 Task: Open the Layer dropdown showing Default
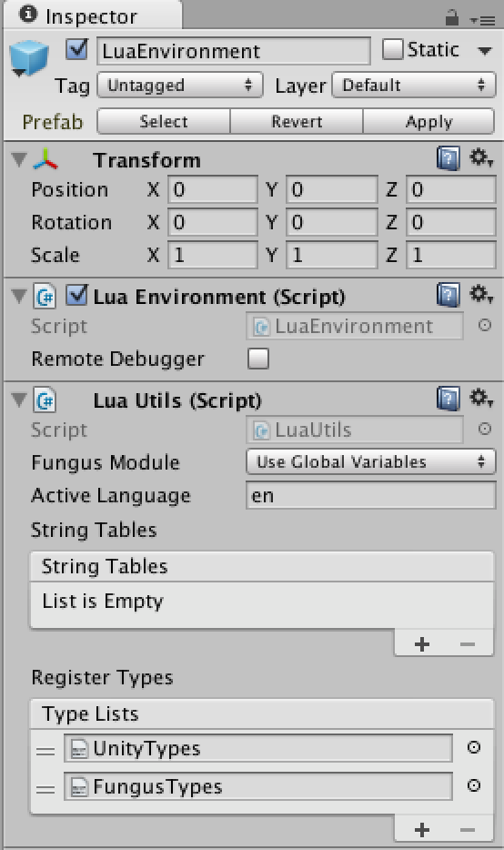click(414, 86)
